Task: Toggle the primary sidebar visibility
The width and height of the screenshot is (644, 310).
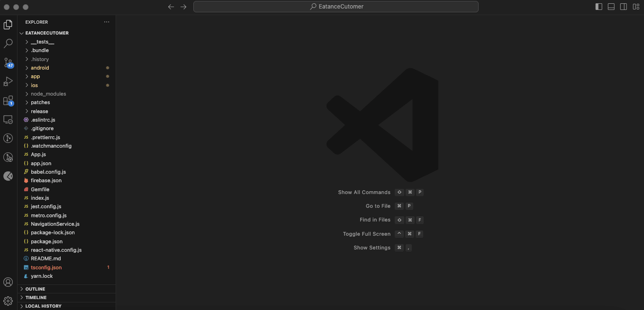Action: pos(599,7)
